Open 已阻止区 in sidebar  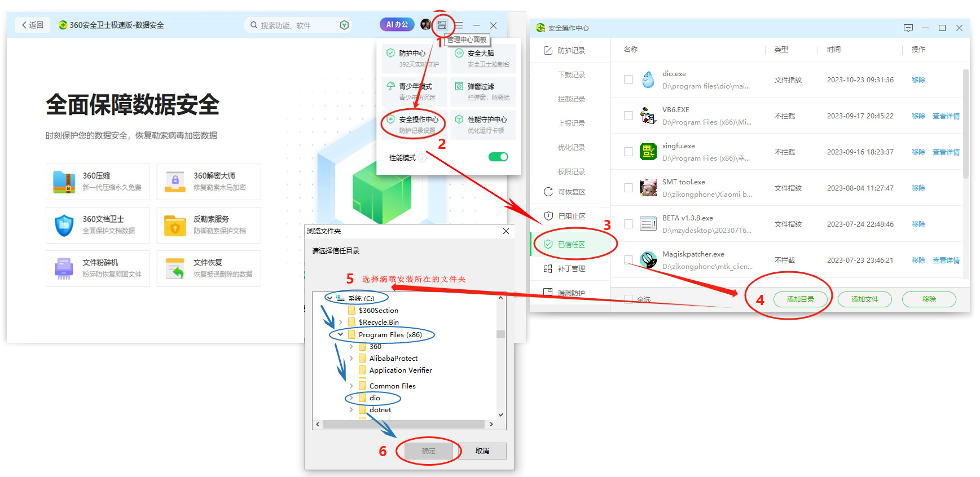pos(570,216)
